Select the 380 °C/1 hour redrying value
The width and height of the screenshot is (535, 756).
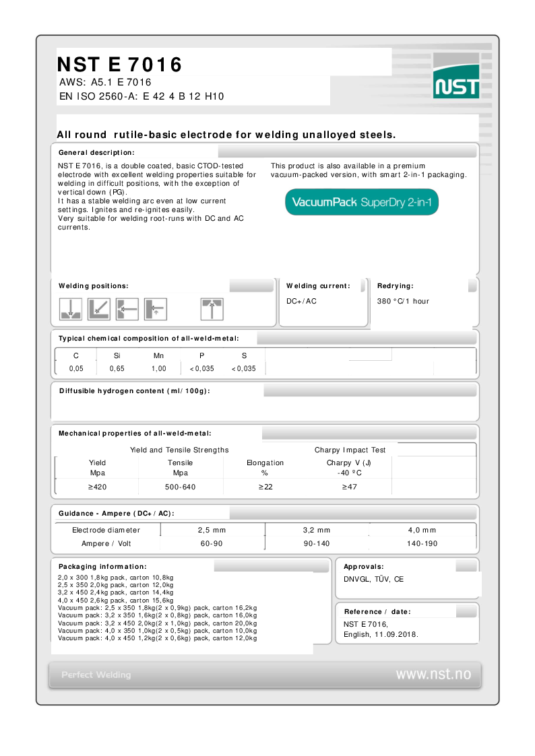pyautogui.click(x=403, y=302)
